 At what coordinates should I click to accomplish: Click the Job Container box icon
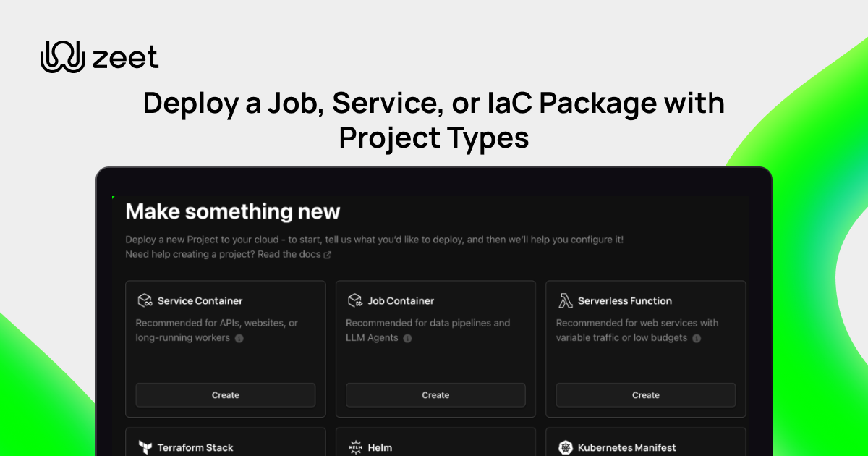[x=356, y=300]
